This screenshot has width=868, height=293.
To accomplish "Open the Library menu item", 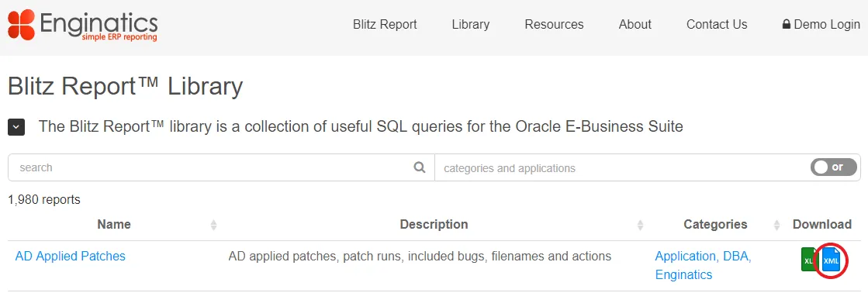I will [471, 24].
